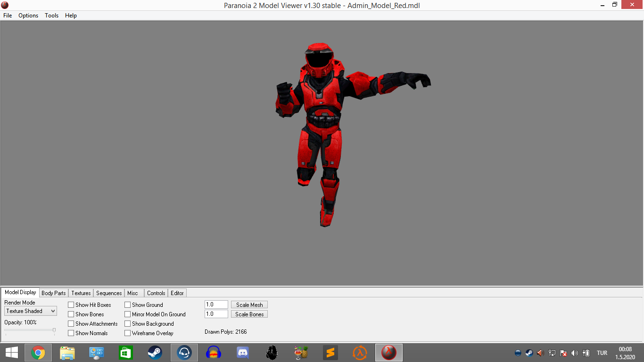Open Steam from the taskbar app icons
This screenshot has height=362, width=644.
pyautogui.click(x=155, y=353)
